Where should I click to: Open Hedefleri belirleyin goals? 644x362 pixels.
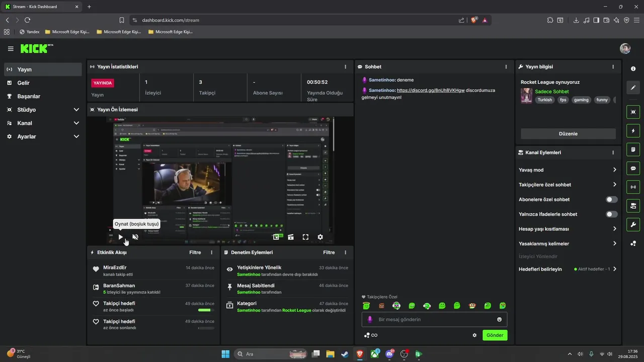click(568, 269)
